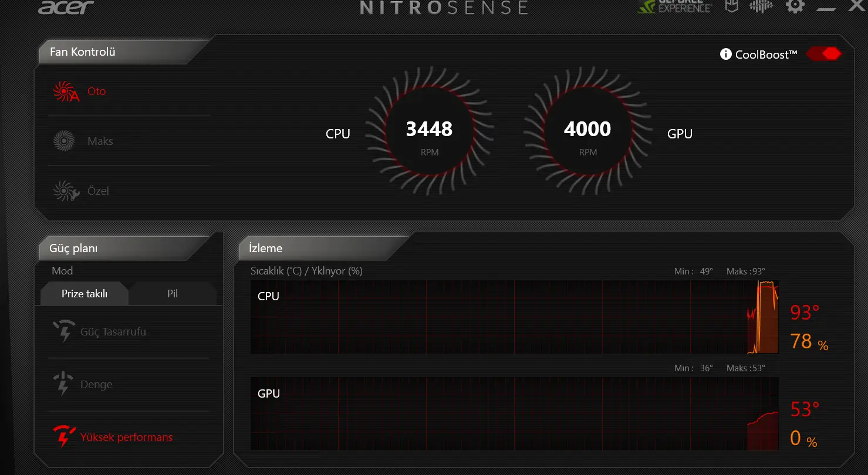Image resolution: width=868 pixels, height=475 pixels.
Task: Click the CoolBoost™ label text
Action: (766, 55)
